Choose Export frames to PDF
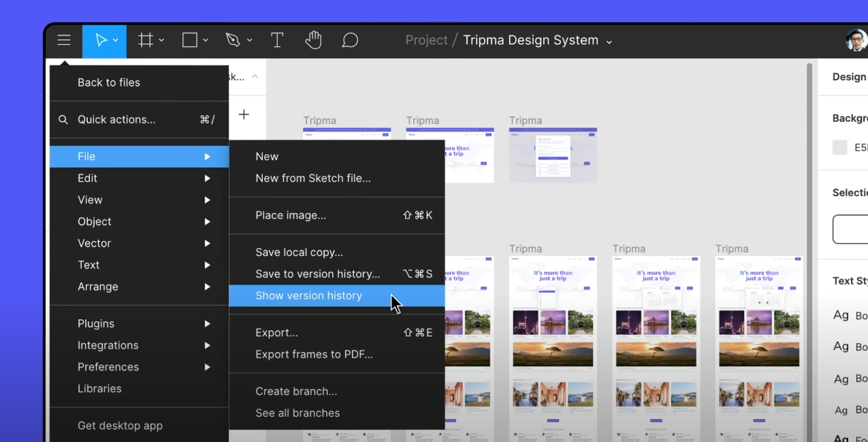This screenshot has height=442, width=868. point(337,355)
